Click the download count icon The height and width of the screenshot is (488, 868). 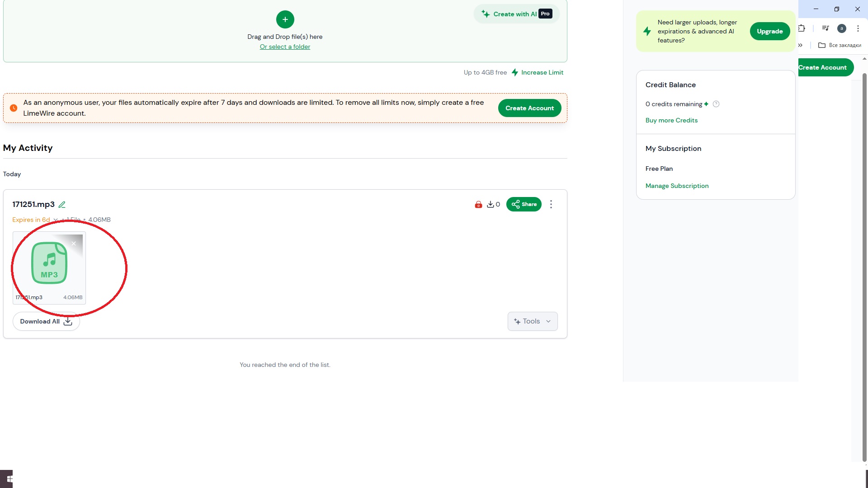[491, 205]
